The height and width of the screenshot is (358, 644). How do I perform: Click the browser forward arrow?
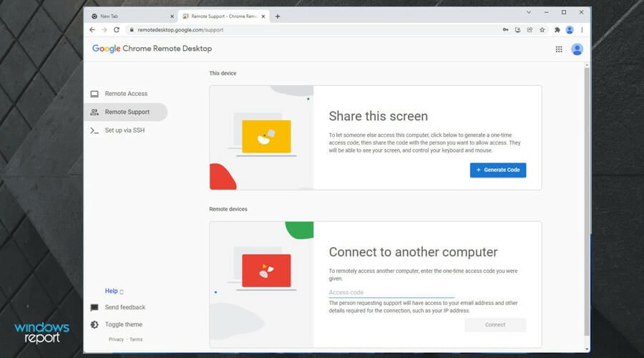pos(104,29)
